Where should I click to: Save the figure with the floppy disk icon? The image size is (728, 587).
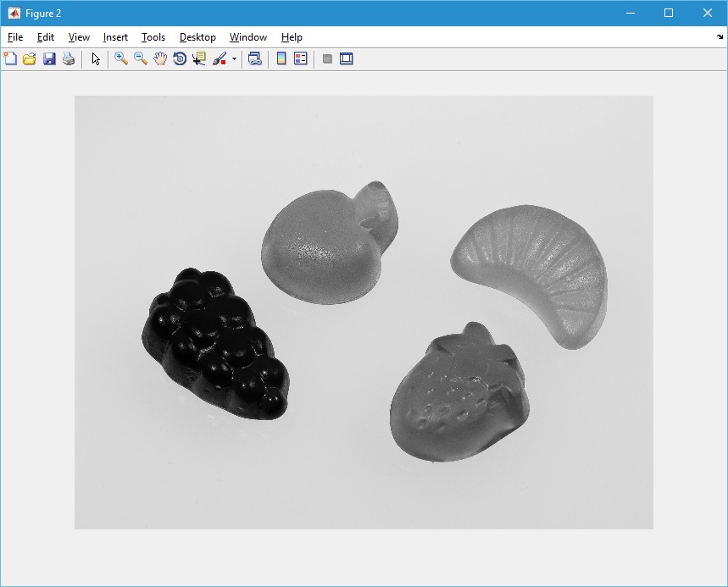click(49, 59)
